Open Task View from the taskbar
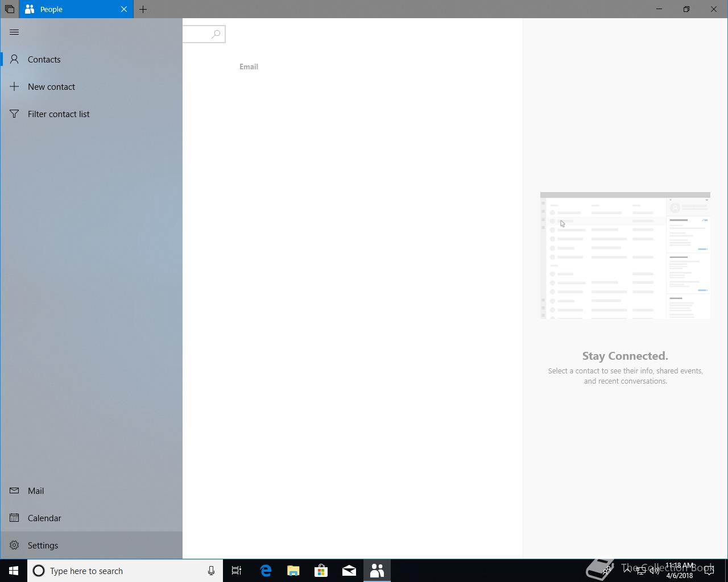Screen dimensions: 728x582 [237, 571]
